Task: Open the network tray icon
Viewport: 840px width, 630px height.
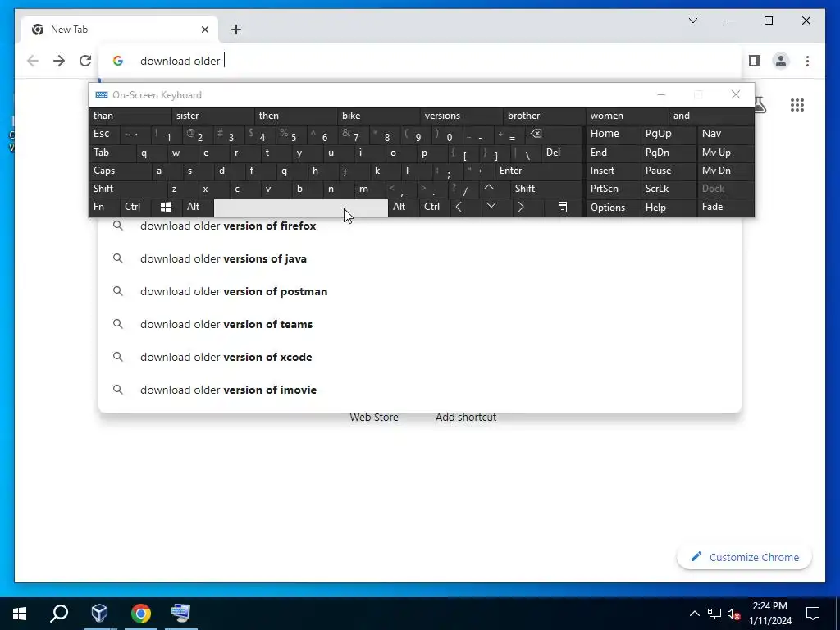Action: [714, 614]
